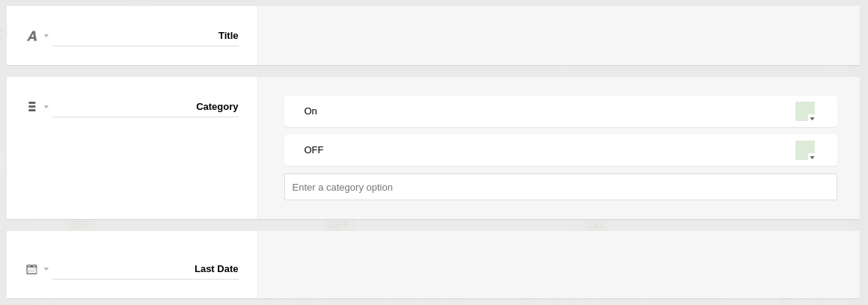
Task: Click the green color swatch for OFF
Action: pyautogui.click(x=804, y=150)
